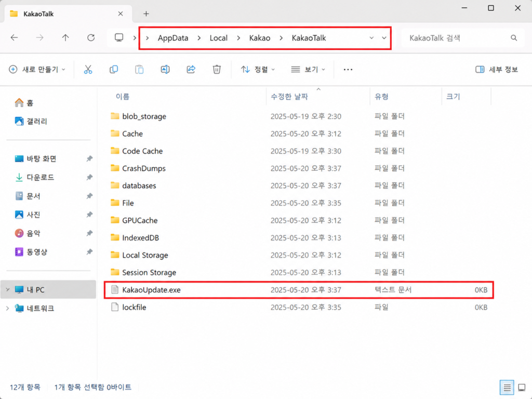Open the more options ellipsis menu
Viewport: 532px width, 399px height.
348,70
